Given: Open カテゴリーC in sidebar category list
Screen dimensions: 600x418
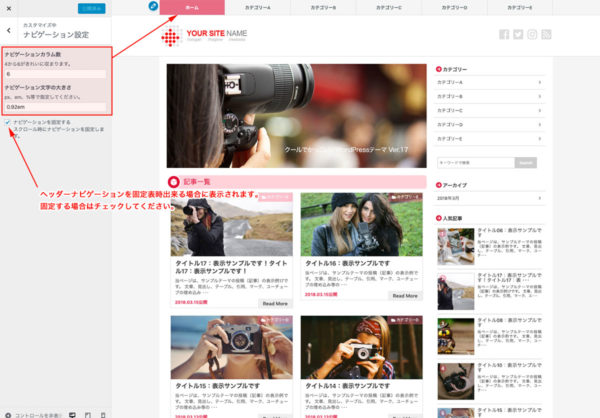Looking at the screenshot, I should [x=489, y=110].
